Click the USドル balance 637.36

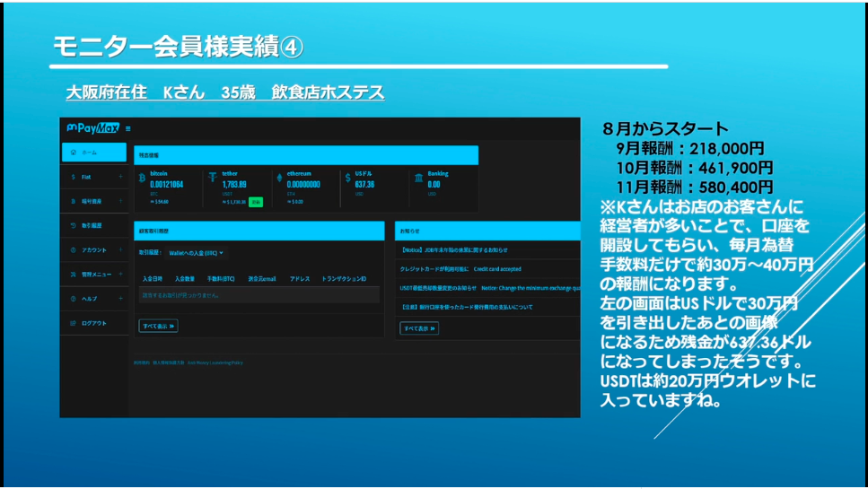[364, 185]
